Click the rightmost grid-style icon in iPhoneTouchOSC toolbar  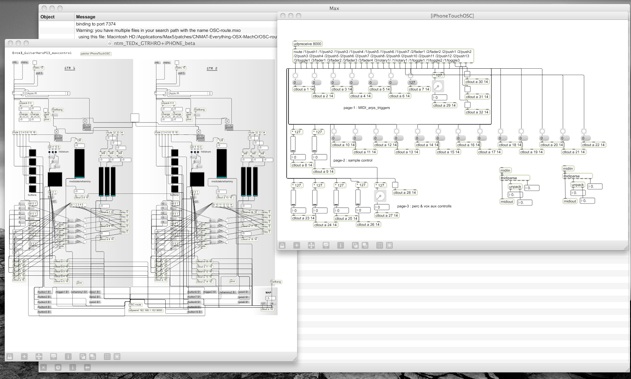click(x=389, y=245)
